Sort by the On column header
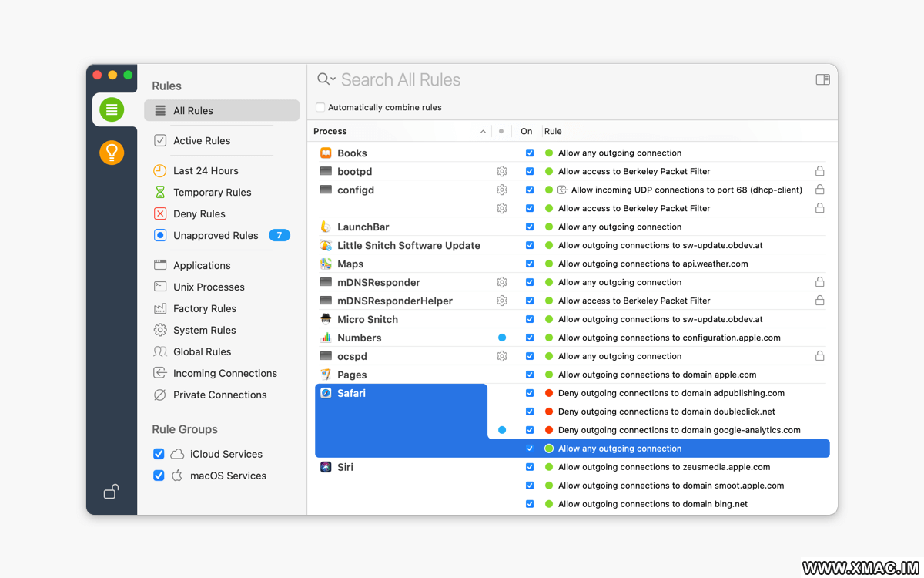The height and width of the screenshot is (578, 924). coord(527,131)
